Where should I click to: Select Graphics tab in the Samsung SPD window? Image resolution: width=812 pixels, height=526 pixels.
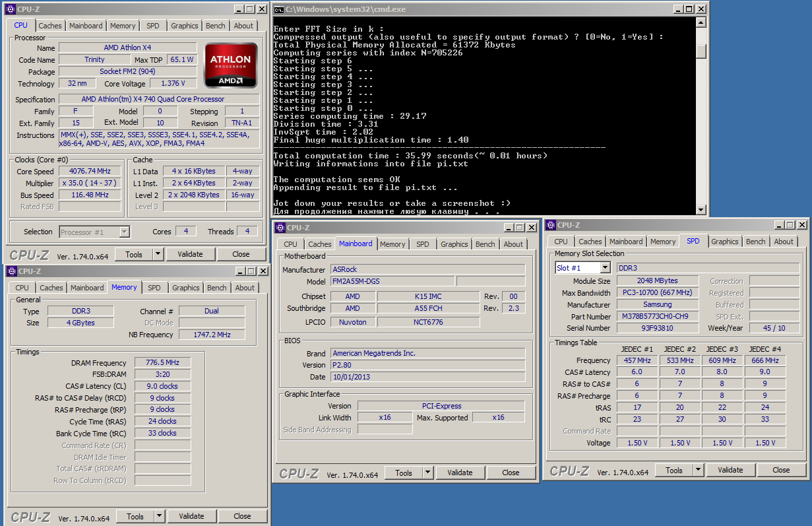coord(725,242)
